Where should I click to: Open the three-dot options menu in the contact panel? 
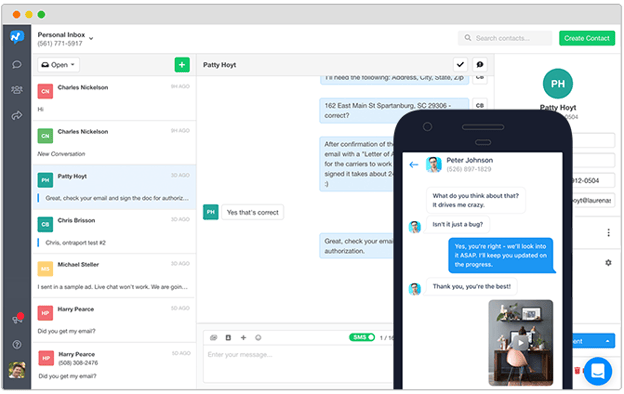coord(608,233)
